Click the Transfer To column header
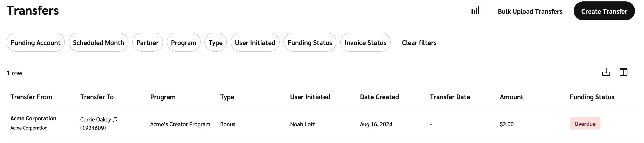 tap(97, 97)
